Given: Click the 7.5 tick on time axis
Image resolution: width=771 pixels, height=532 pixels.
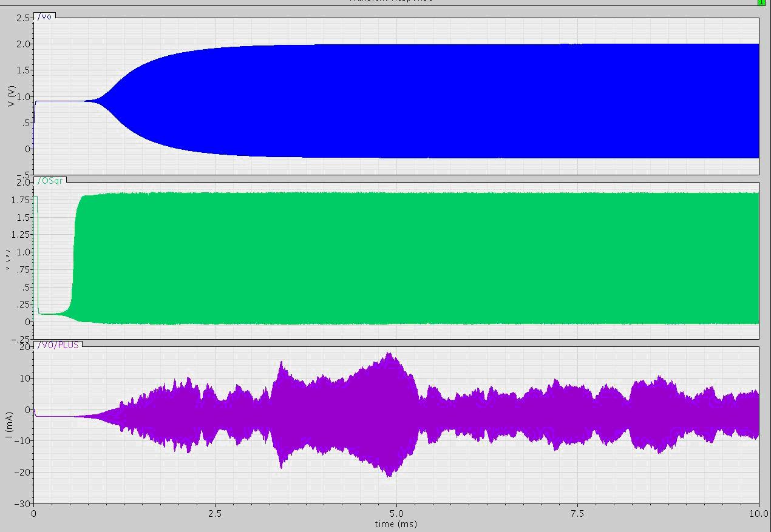Looking at the screenshot, I should (577, 513).
